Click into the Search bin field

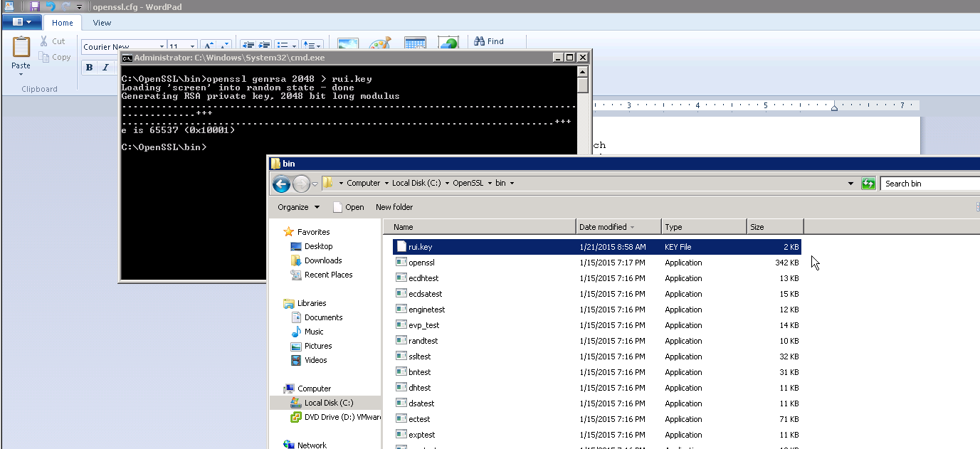point(929,184)
